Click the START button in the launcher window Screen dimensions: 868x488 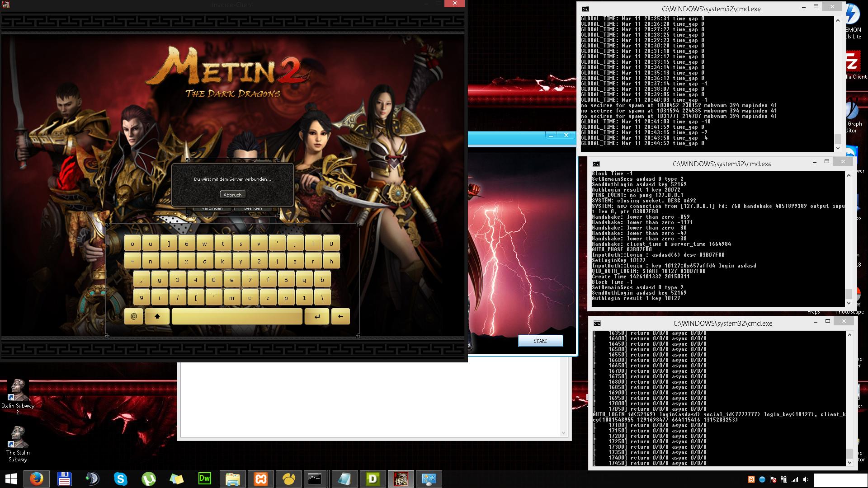[x=540, y=341]
